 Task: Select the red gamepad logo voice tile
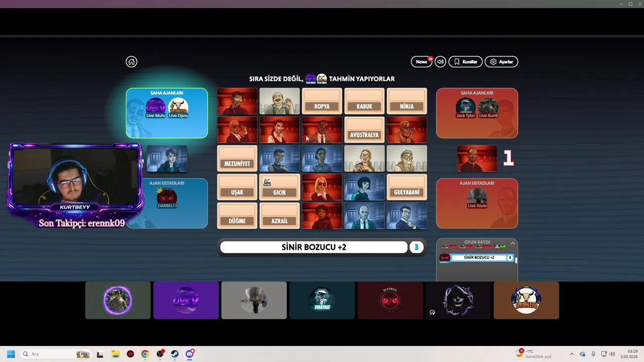pos(390,300)
